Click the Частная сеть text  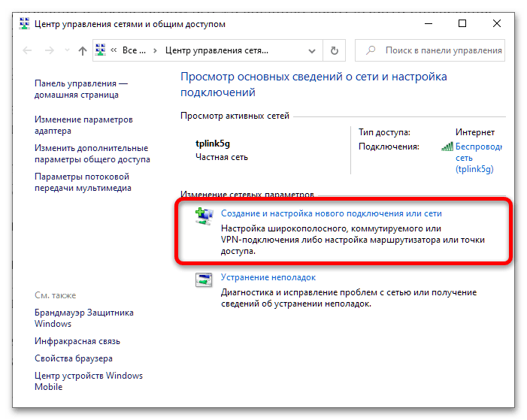[222, 157]
